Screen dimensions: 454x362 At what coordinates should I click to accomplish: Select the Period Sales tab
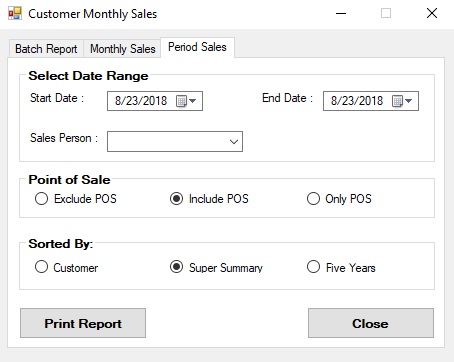pos(197,47)
